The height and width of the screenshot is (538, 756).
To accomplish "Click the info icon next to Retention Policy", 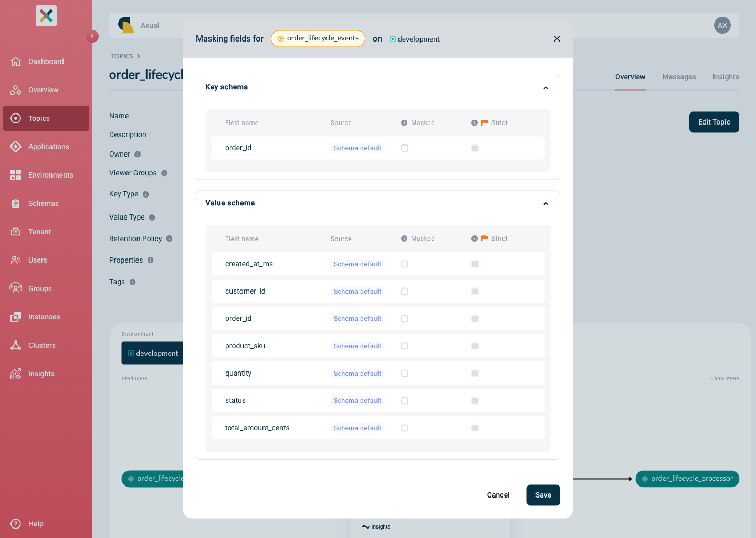I will tap(170, 239).
